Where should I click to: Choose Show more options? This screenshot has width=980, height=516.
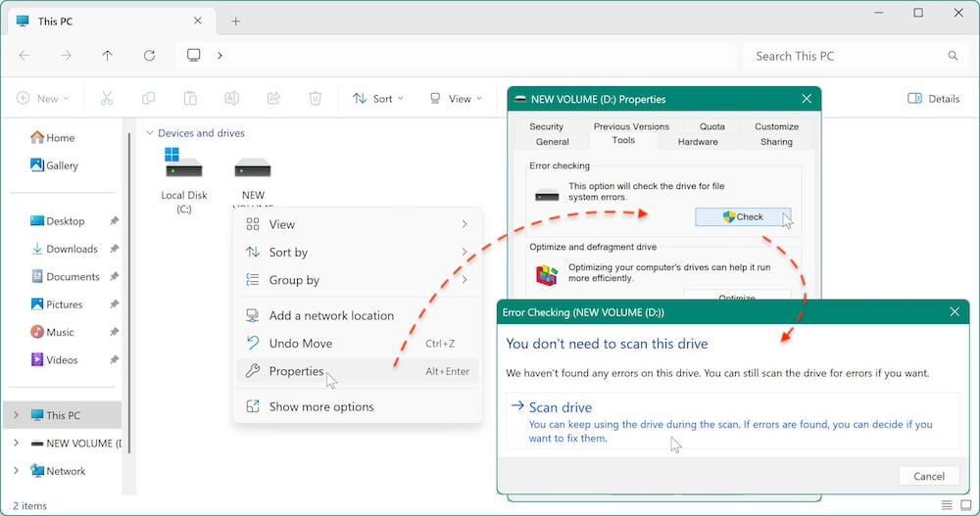click(x=358, y=406)
